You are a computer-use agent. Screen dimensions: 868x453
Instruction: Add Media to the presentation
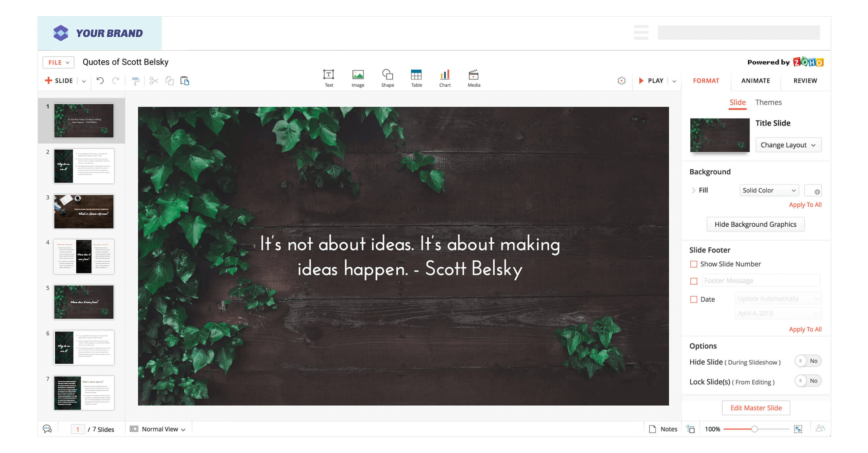pyautogui.click(x=473, y=78)
